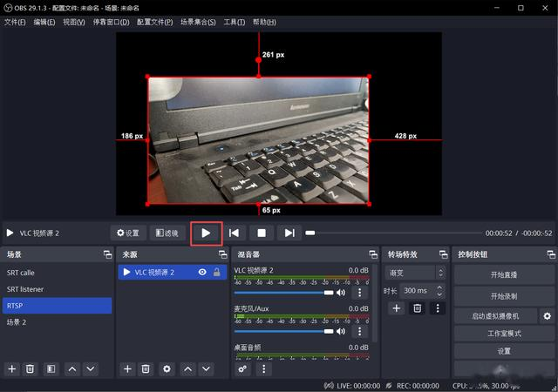Select VLC 视频源 2 in sources list
The width and height of the screenshot is (558, 392).
173,273
